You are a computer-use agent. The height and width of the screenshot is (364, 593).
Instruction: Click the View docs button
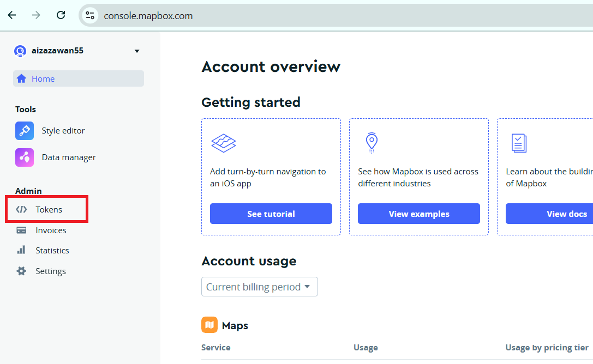click(566, 214)
